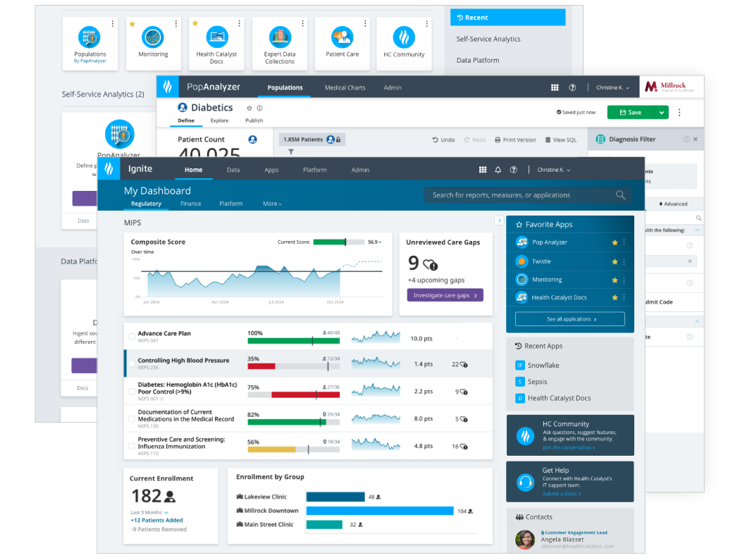Check the Influenza Immunization measure checkbox
The width and height of the screenshot is (740, 560).
click(x=131, y=447)
